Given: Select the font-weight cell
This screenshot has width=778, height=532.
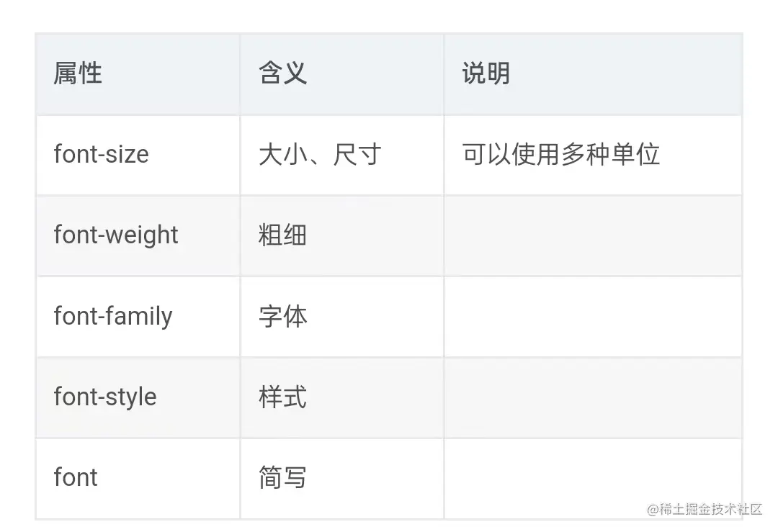Looking at the screenshot, I should [x=138, y=236].
